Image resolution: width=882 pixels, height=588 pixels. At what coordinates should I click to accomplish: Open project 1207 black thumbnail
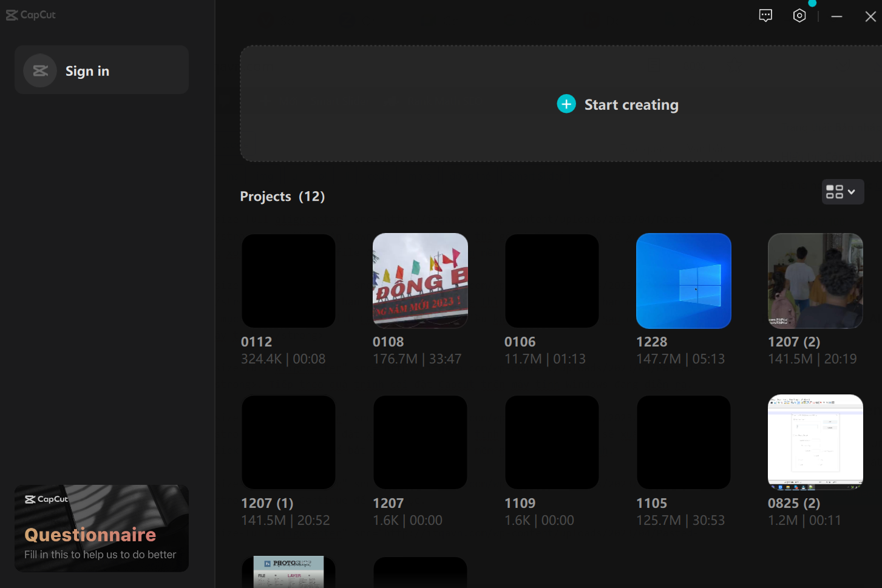pyautogui.click(x=420, y=442)
